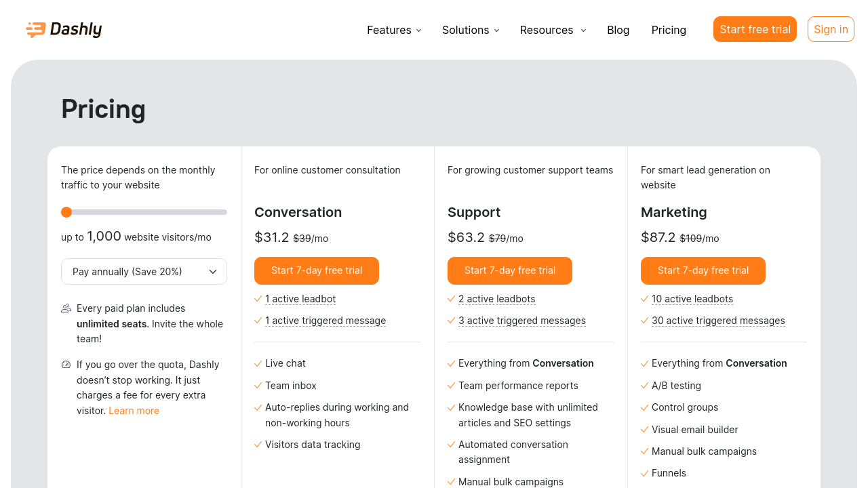Screen dimensions: 868x488
Task: Click '3 active triggered messages' text
Action: 522,321
